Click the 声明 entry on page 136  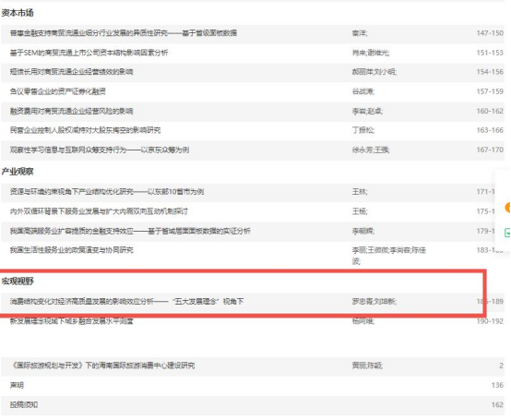tap(17, 385)
